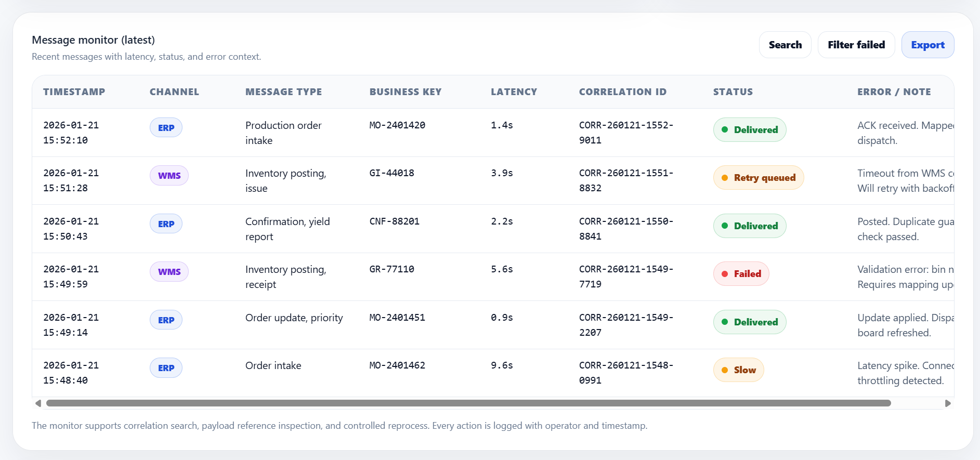The width and height of the screenshot is (980, 460).
Task: Click the right scroll arrow of table
Action: (x=947, y=403)
